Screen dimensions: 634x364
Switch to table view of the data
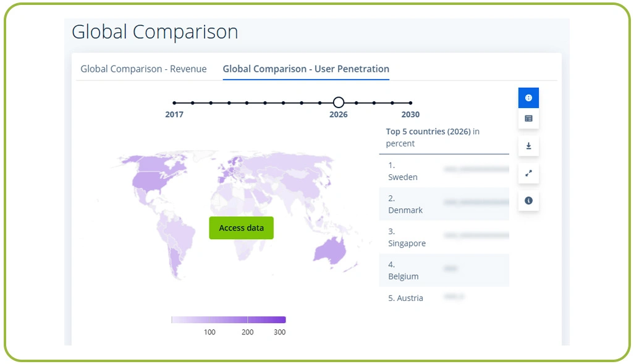(x=528, y=119)
